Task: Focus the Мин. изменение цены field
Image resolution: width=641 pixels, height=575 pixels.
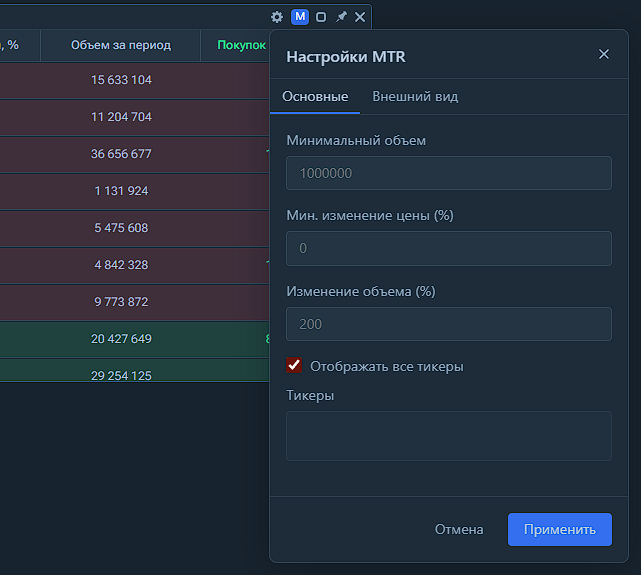Action: tap(448, 248)
